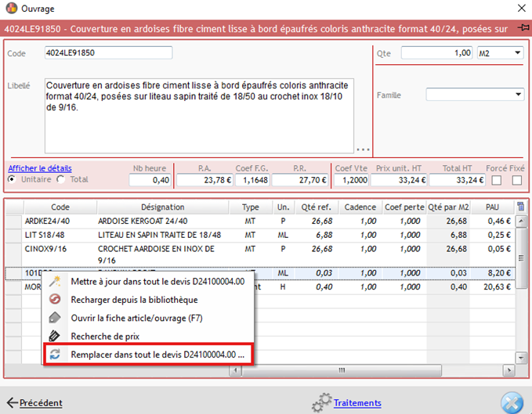Click the Ouvrage app icon in title bar
This screenshot has height=414, width=532.
tap(12, 8)
